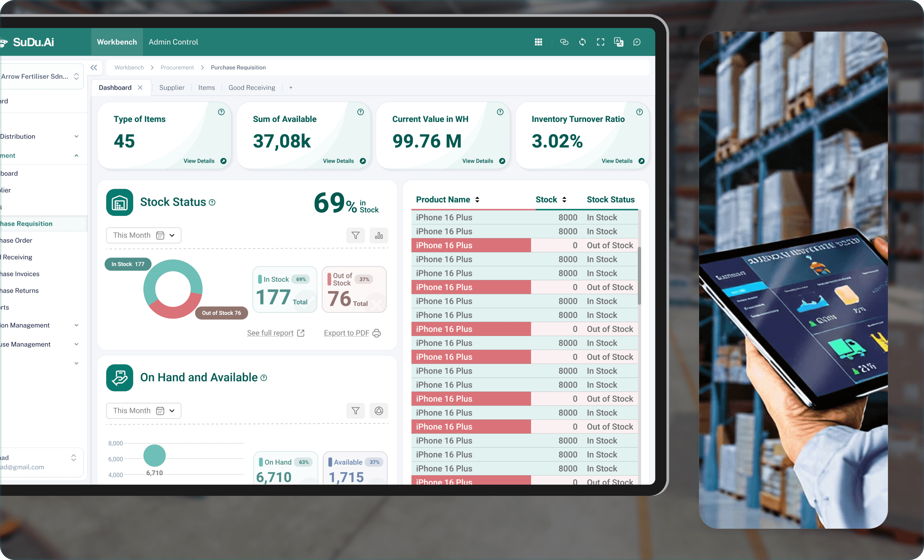Open the chat messages icon in header
This screenshot has width=924, height=560.
(637, 42)
